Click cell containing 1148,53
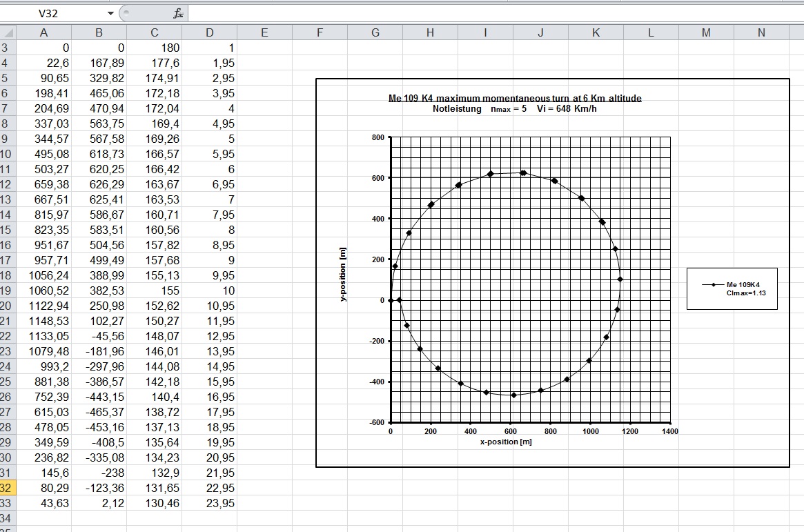This screenshot has width=804, height=532. click(x=43, y=321)
